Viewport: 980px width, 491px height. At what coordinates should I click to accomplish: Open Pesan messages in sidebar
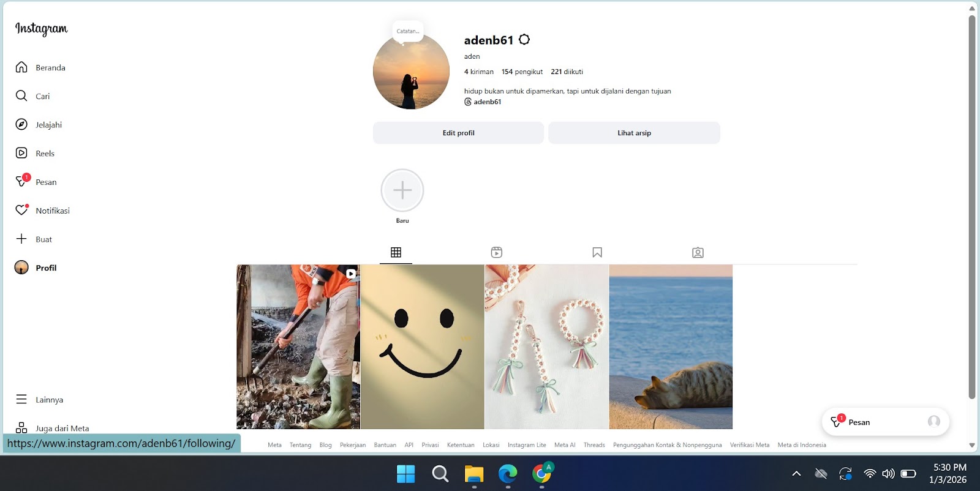click(x=23, y=182)
